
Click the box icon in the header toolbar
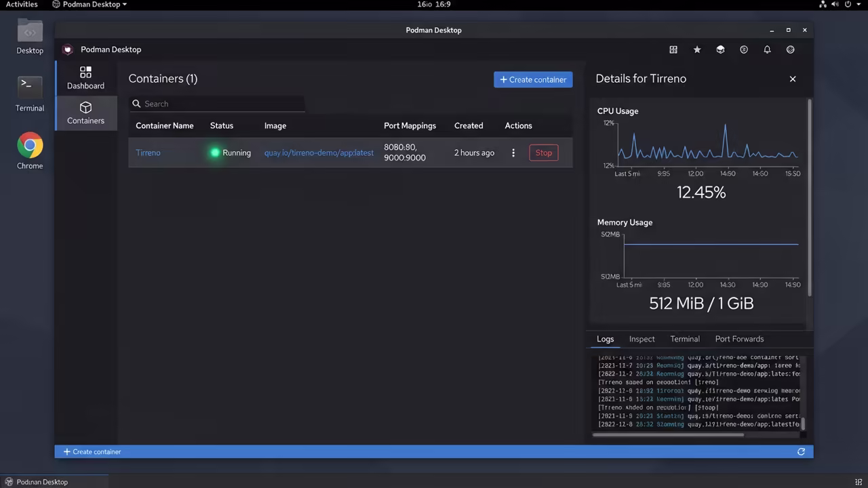pos(720,49)
